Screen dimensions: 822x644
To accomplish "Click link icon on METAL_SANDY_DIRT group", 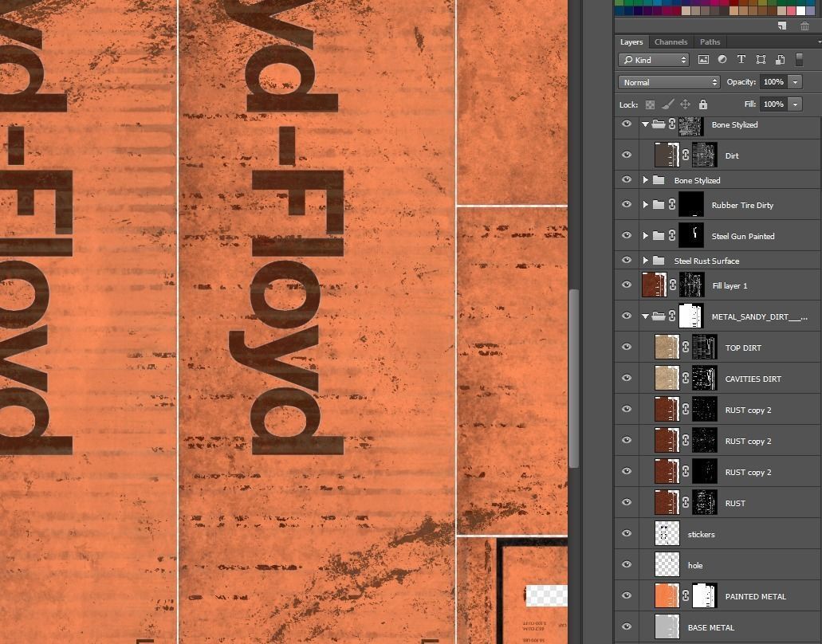I will [672, 316].
